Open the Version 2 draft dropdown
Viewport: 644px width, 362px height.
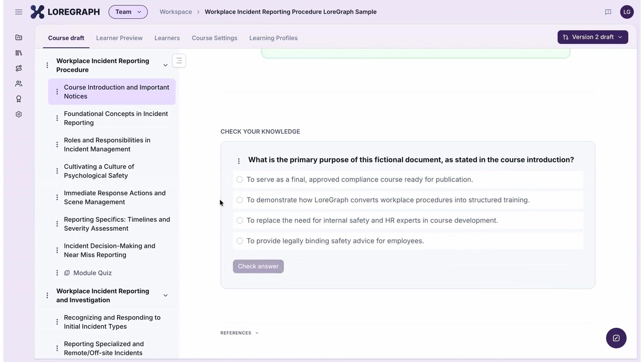tap(593, 37)
